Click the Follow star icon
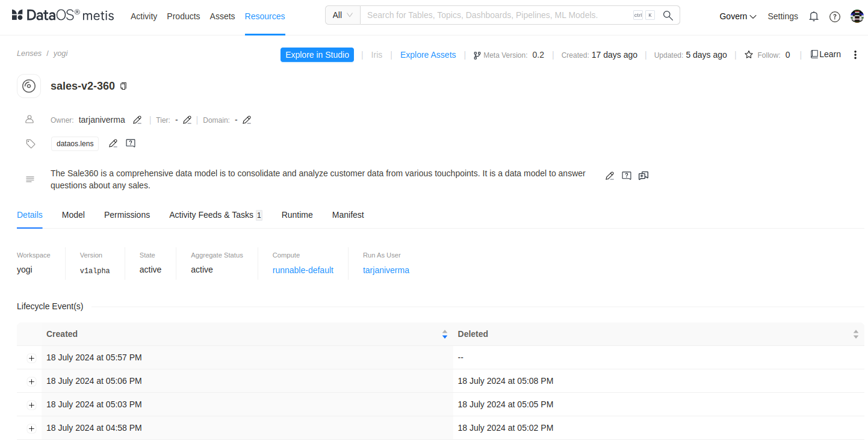Image resolution: width=868 pixels, height=441 pixels. pos(749,55)
